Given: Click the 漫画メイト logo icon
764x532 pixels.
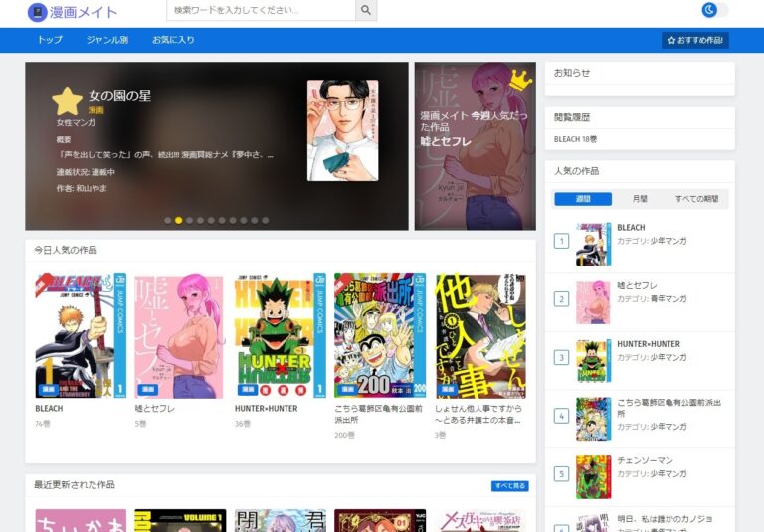Looking at the screenshot, I should tap(38, 12).
